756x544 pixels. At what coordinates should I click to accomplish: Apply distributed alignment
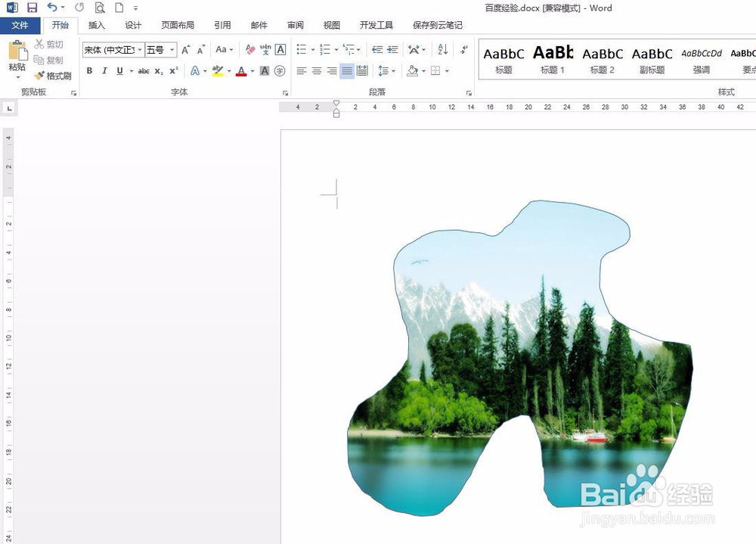point(362,71)
